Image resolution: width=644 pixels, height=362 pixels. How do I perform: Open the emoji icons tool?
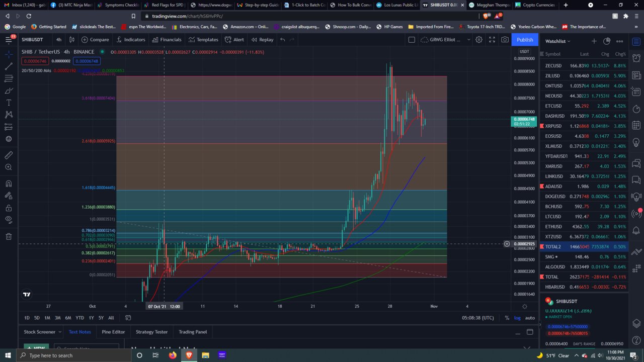point(9,139)
